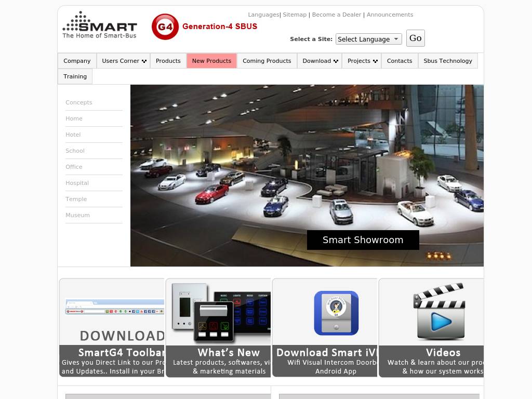Select Museum in the sidebar list
The width and height of the screenshot is (532, 399).
tap(77, 215)
